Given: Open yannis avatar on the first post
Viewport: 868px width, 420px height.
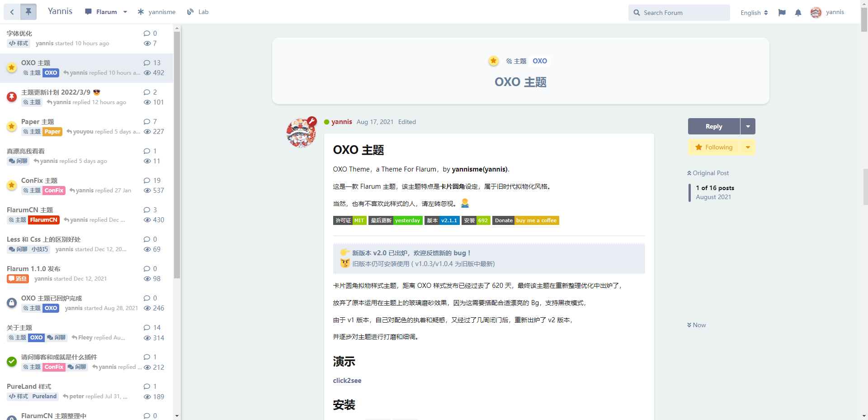Looking at the screenshot, I should pos(301,133).
